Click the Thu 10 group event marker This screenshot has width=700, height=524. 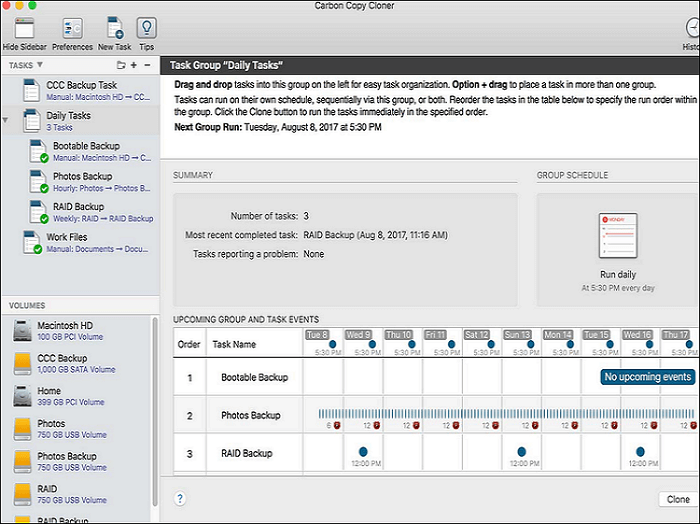coord(412,344)
